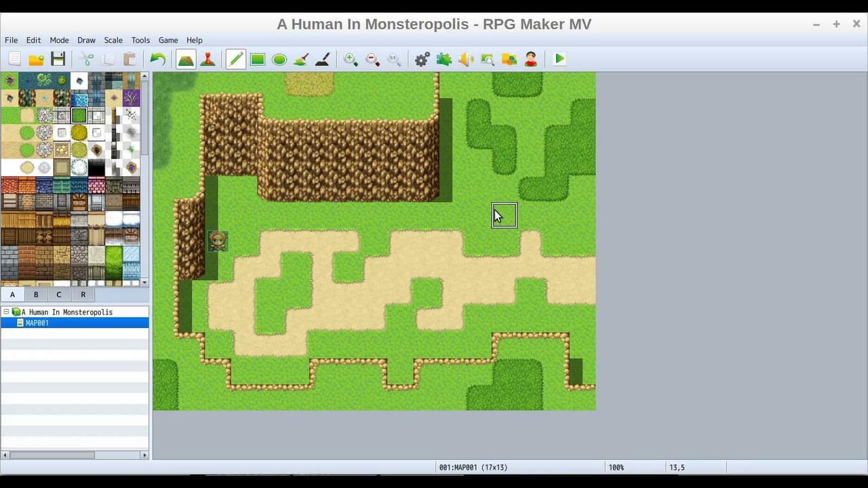Open the Plugin Manager puzzle icon
This screenshot has width=868, height=488.
pos(443,59)
